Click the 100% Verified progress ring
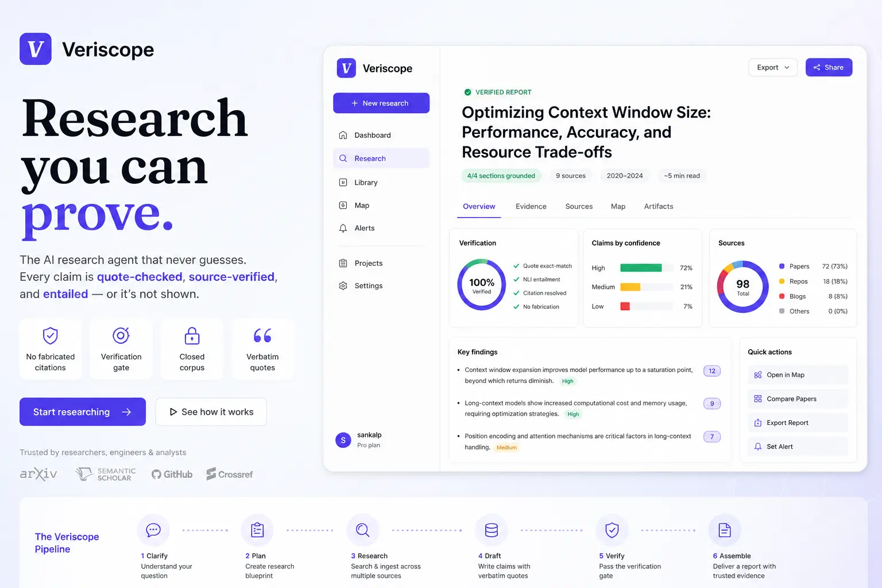This screenshot has height=588, width=882. [x=481, y=285]
